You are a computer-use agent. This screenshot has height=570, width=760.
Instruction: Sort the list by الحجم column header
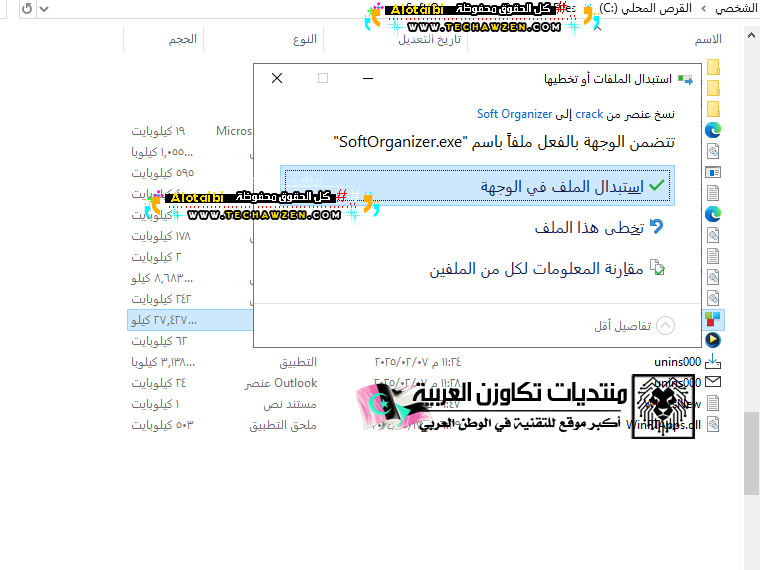click(183, 39)
